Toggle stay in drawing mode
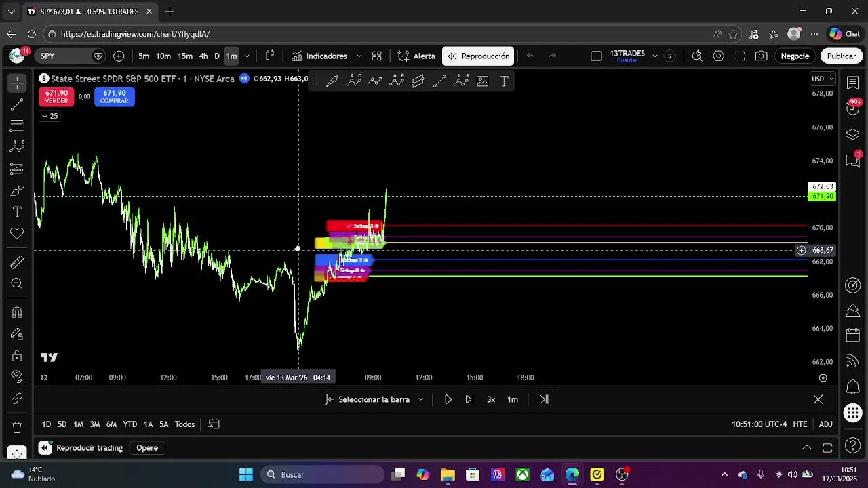The image size is (868, 488). pyautogui.click(x=17, y=334)
